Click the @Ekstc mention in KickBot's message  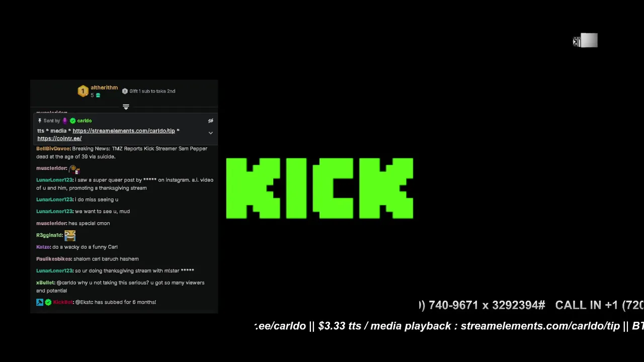point(84,302)
